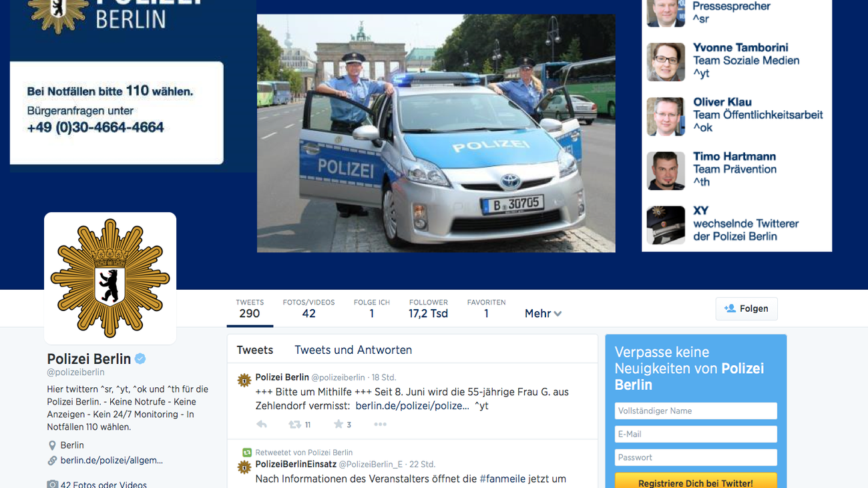Image resolution: width=868 pixels, height=488 pixels.
Task: Click into the Passwort field
Action: [x=695, y=457]
